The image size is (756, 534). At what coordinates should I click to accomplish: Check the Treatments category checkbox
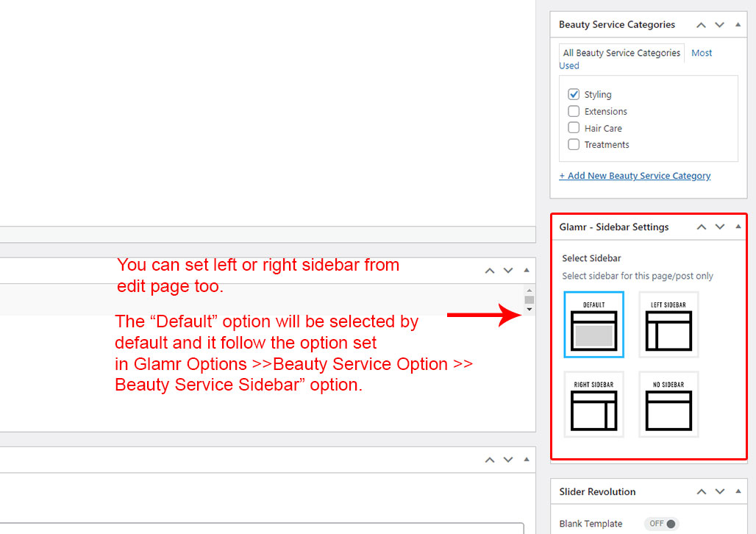(x=574, y=144)
